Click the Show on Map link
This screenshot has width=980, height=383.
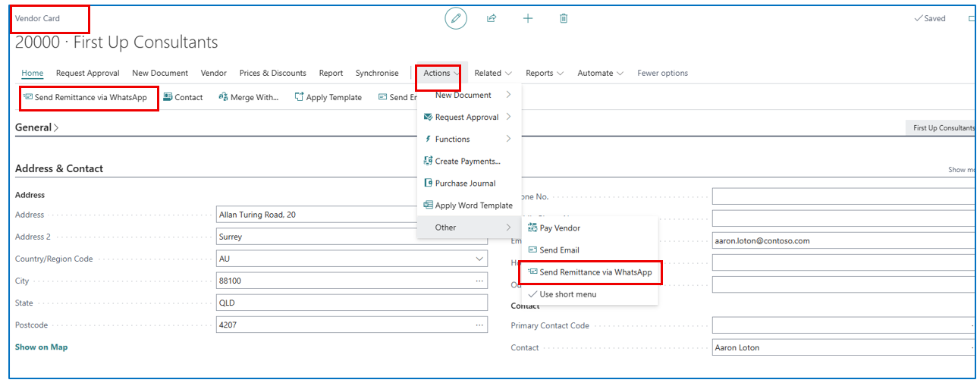tap(41, 347)
